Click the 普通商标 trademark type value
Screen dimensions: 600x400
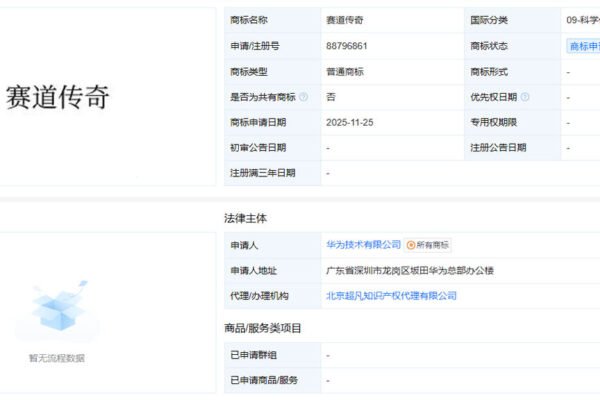click(346, 71)
